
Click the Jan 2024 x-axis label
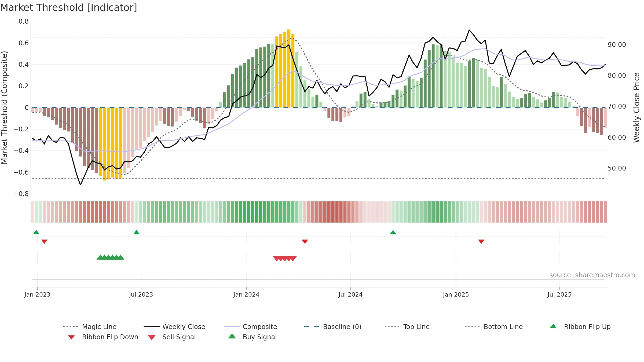coord(246,294)
